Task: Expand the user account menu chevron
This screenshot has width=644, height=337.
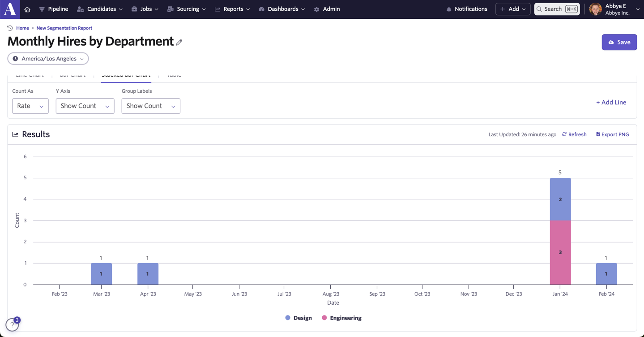Action: 638,9
